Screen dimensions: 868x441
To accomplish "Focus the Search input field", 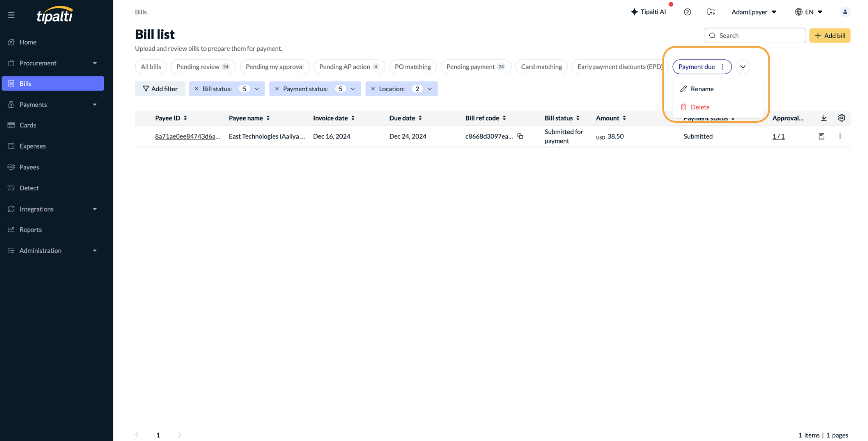I will point(755,35).
